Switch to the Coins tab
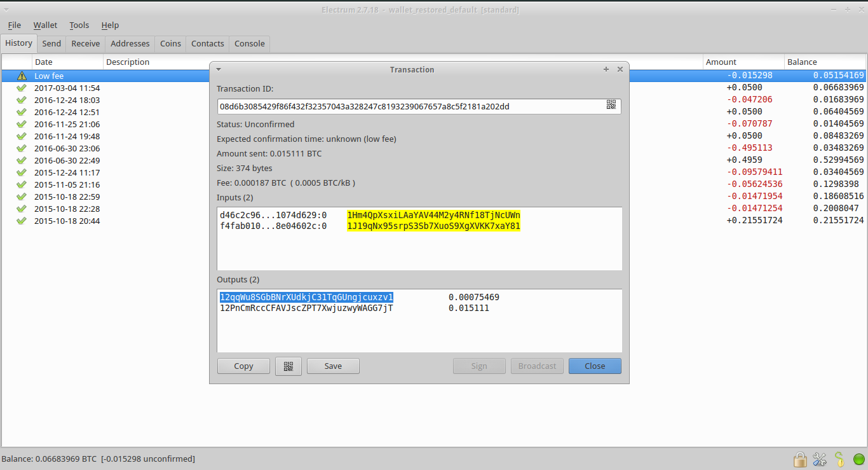 pos(170,43)
